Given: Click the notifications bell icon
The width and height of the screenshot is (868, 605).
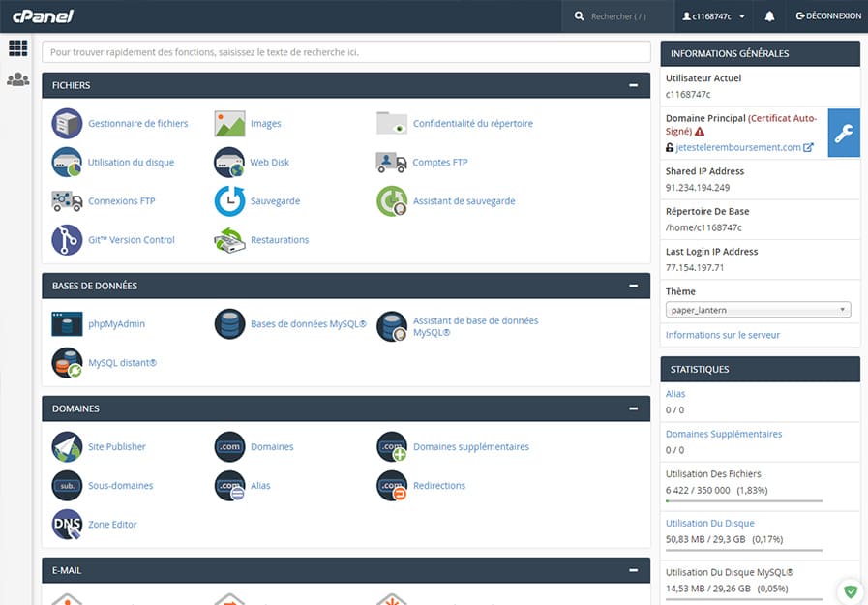Looking at the screenshot, I should pos(769,16).
